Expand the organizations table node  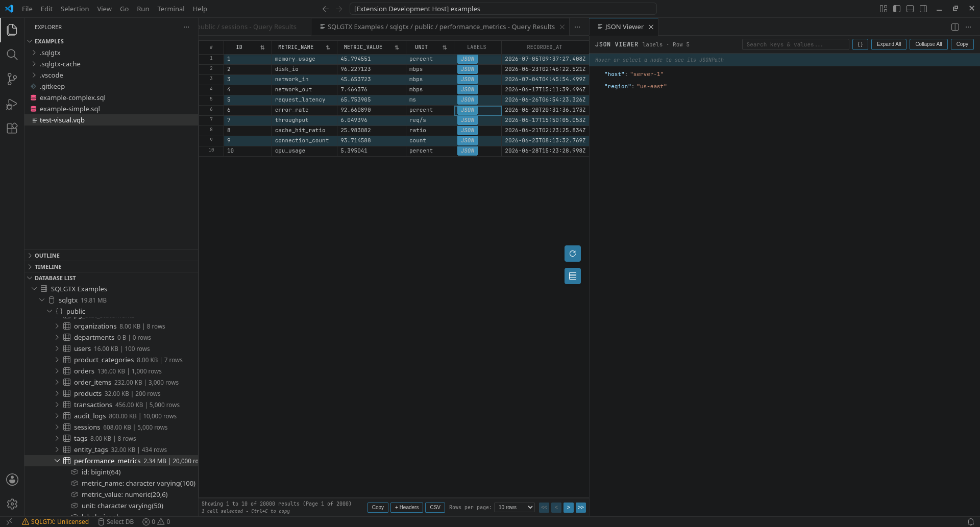(57, 327)
